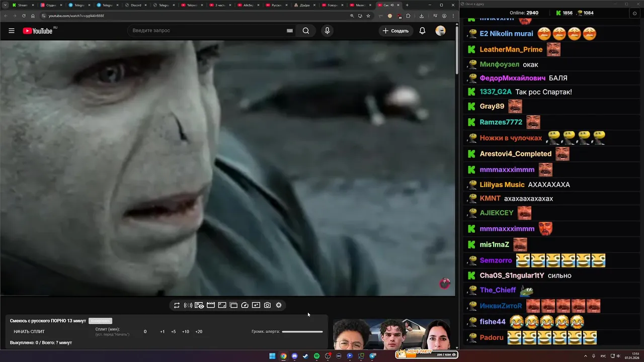644x362 pixels.
Task: Click username Arestovi4_Completed in chat
Action: (516, 154)
